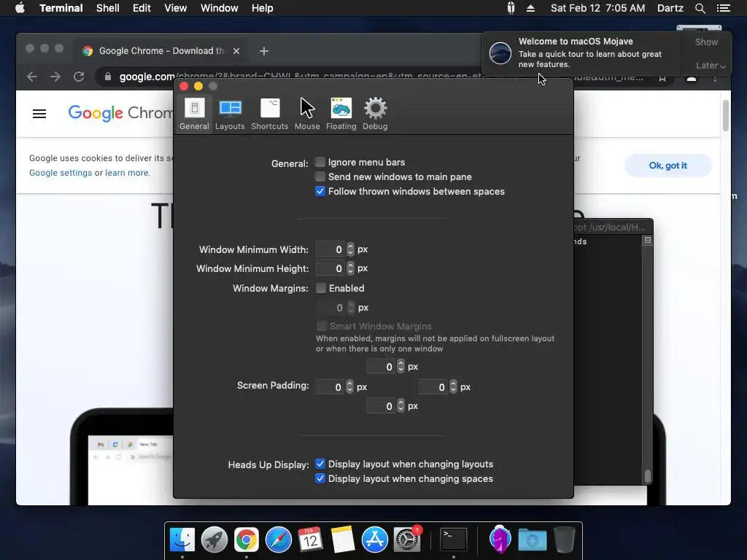Screen dimensions: 747x560
Task: Click the eject menu bar icon
Action: pyautogui.click(x=530, y=8)
